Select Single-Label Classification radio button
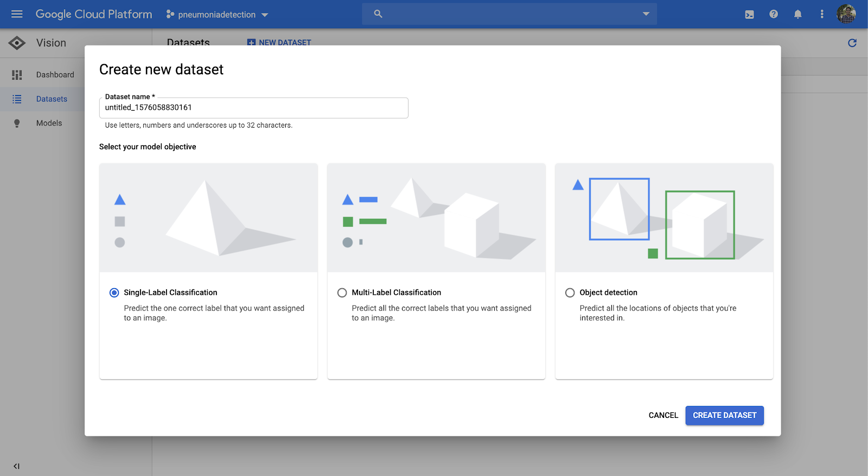The height and width of the screenshot is (476, 868). [114, 293]
